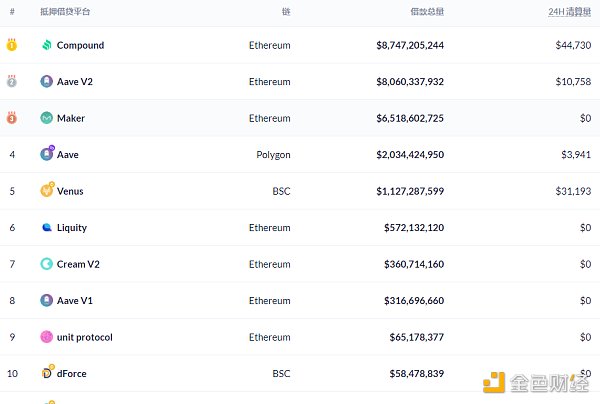
Task: Click the gold first-place rank medal
Action: pos(12,45)
